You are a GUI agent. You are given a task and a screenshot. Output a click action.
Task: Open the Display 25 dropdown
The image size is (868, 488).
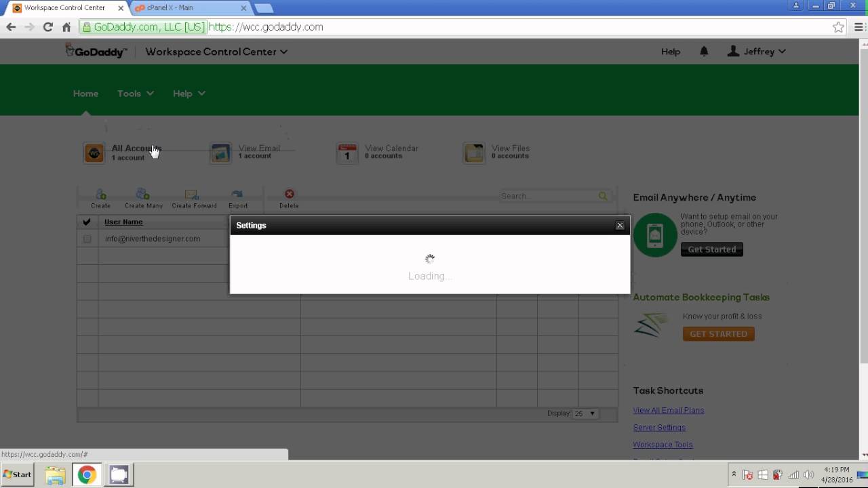(585, 413)
